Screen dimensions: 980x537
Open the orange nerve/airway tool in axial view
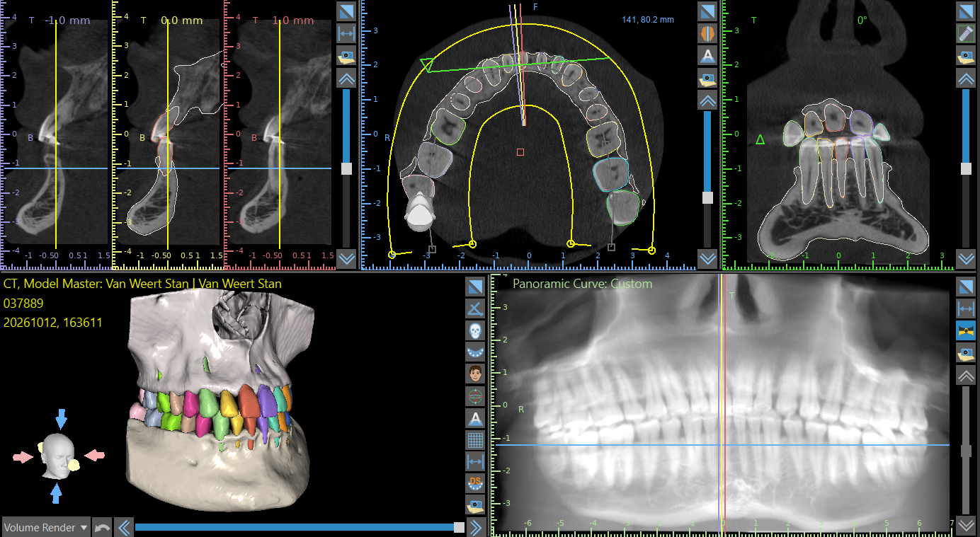click(707, 33)
